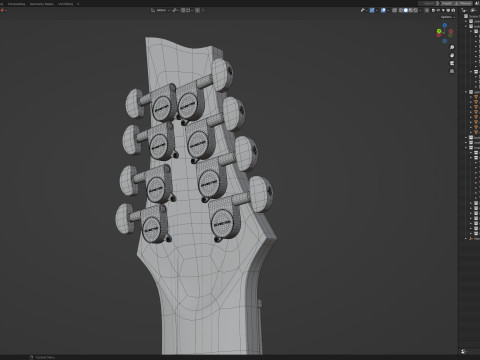Screen dimensions: 480x360
Task: Click Context Menu hint in status bar
Action: pos(42,357)
